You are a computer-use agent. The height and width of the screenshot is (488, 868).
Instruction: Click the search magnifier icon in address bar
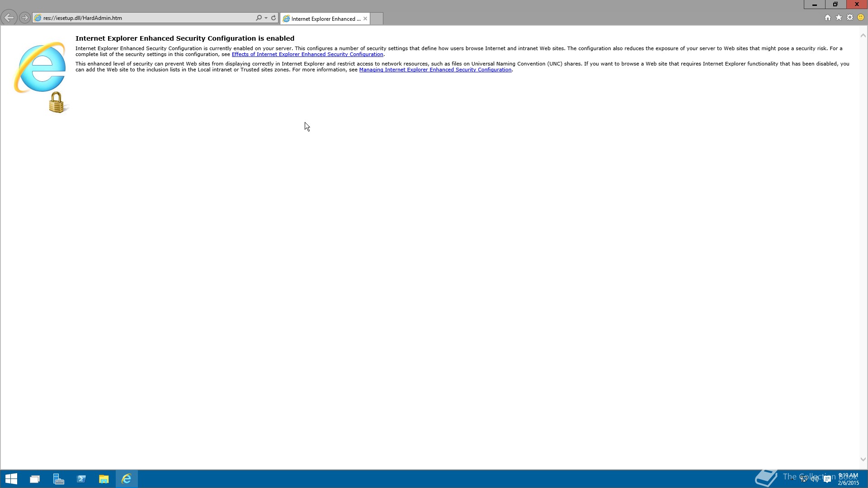click(x=259, y=18)
